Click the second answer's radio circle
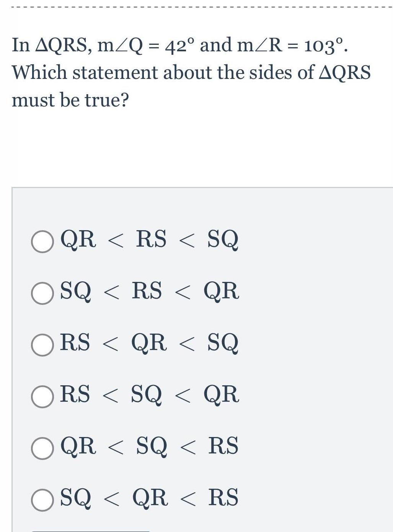Viewport: 393px width, 532px height. tap(43, 292)
